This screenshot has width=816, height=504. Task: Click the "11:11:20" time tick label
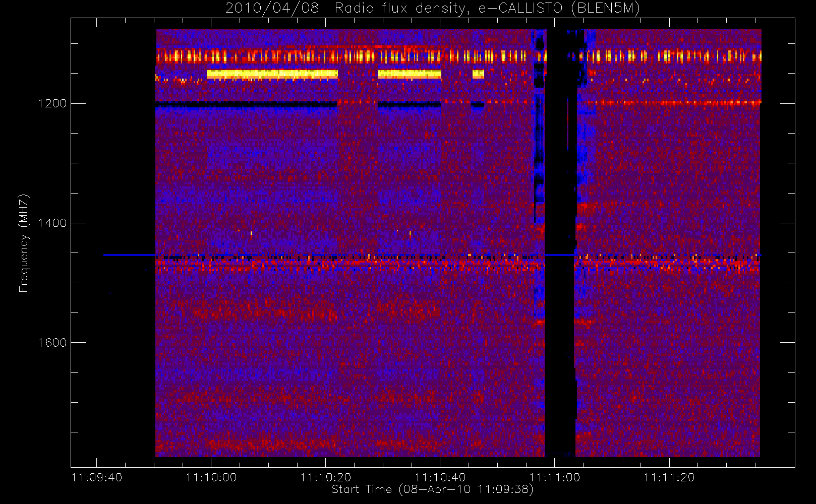tap(669, 477)
